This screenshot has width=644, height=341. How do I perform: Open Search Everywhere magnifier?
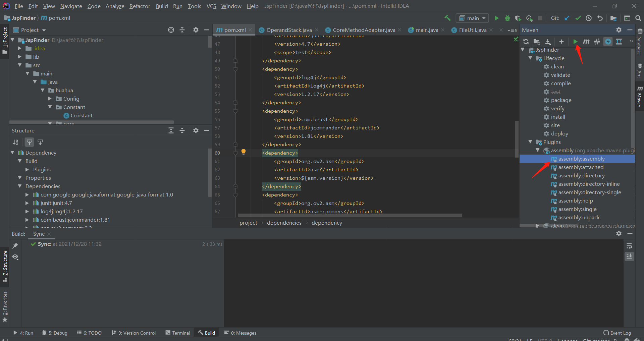pos(638,18)
